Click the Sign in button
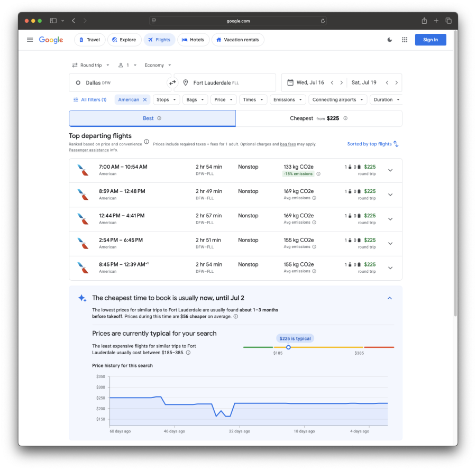 point(431,40)
